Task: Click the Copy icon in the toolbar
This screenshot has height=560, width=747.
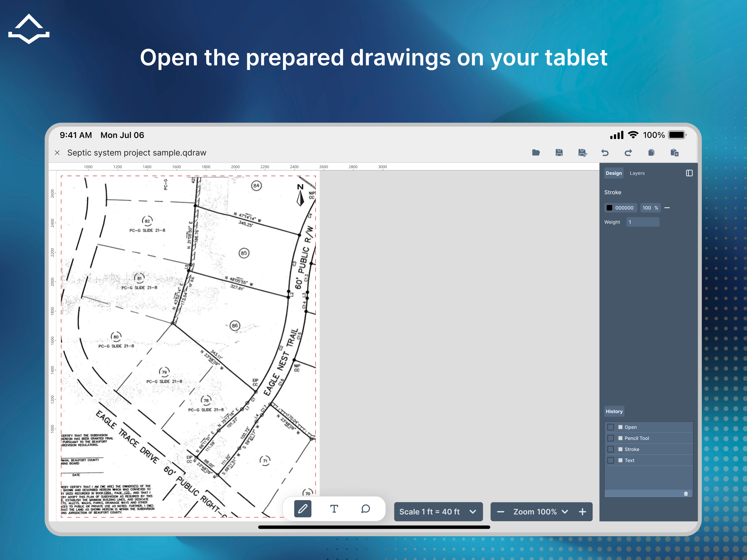Action: click(651, 153)
